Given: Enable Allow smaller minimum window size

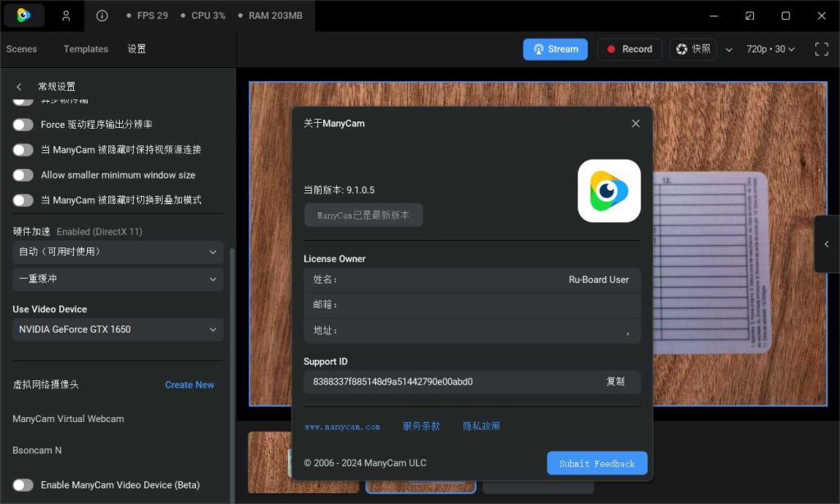Looking at the screenshot, I should 23,175.
